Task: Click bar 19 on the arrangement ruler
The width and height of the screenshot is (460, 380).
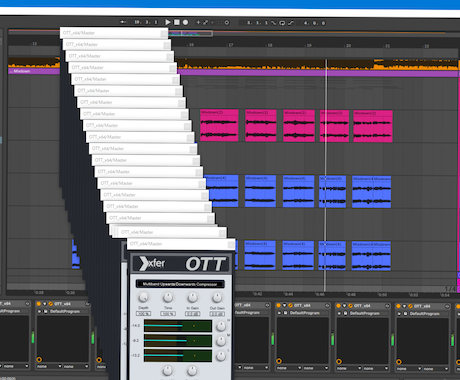Action: pos(309,45)
